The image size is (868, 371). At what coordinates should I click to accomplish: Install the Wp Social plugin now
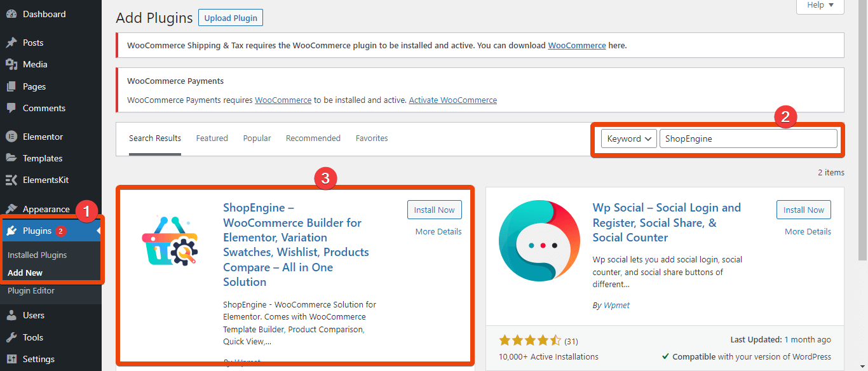(x=804, y=210)
